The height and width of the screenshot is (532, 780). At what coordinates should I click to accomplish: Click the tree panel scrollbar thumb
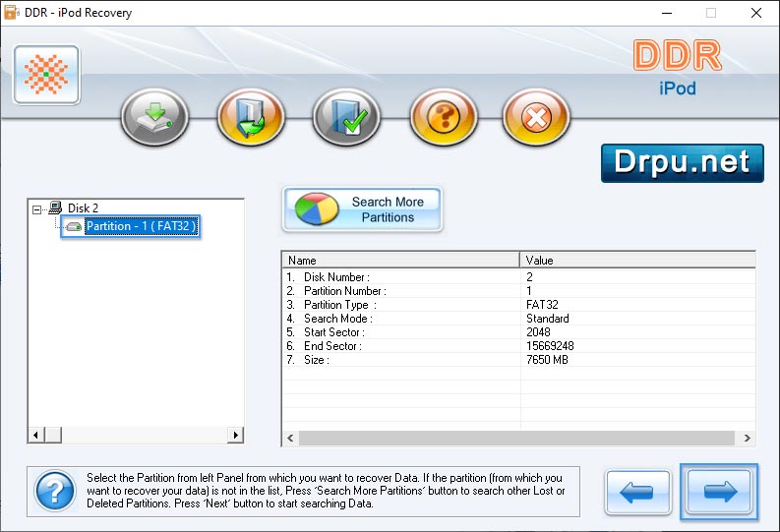coord(53,435)
